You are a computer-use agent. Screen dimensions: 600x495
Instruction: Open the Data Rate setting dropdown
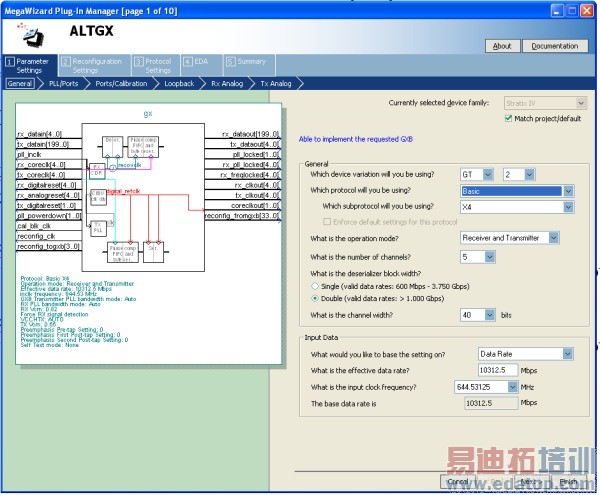tap(525, 355)
